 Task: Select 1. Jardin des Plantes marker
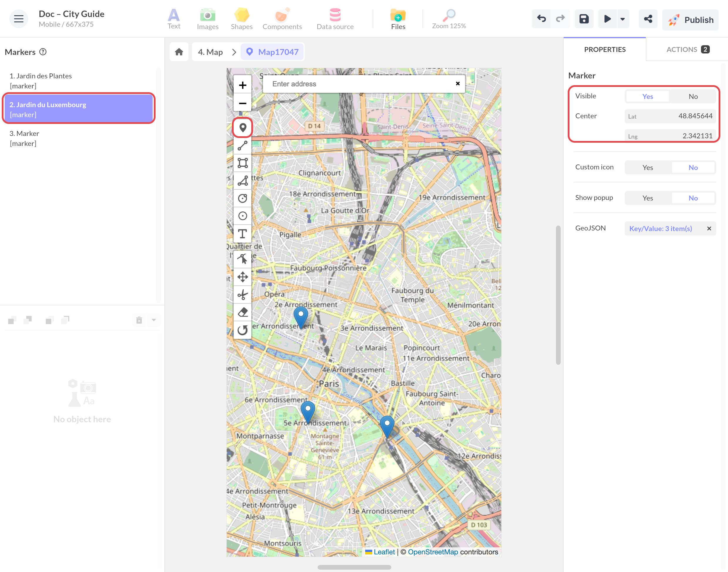pos(79,81)
